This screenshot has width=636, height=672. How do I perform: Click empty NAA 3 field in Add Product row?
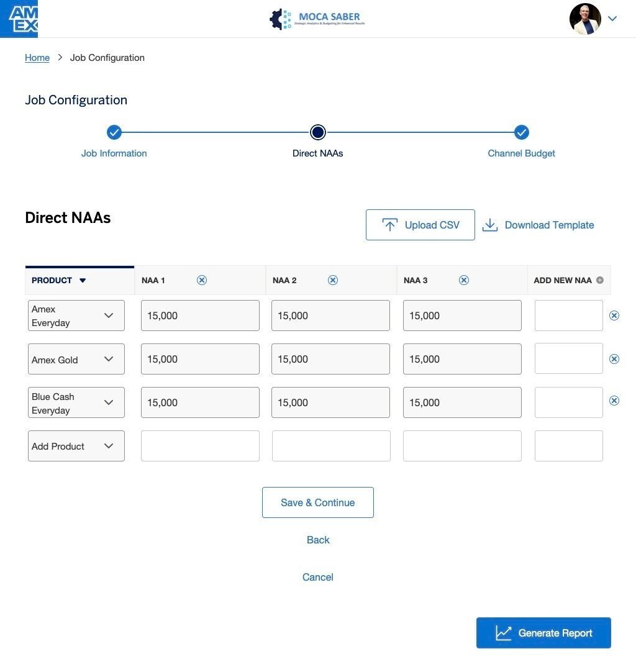[x=462, y=446]
